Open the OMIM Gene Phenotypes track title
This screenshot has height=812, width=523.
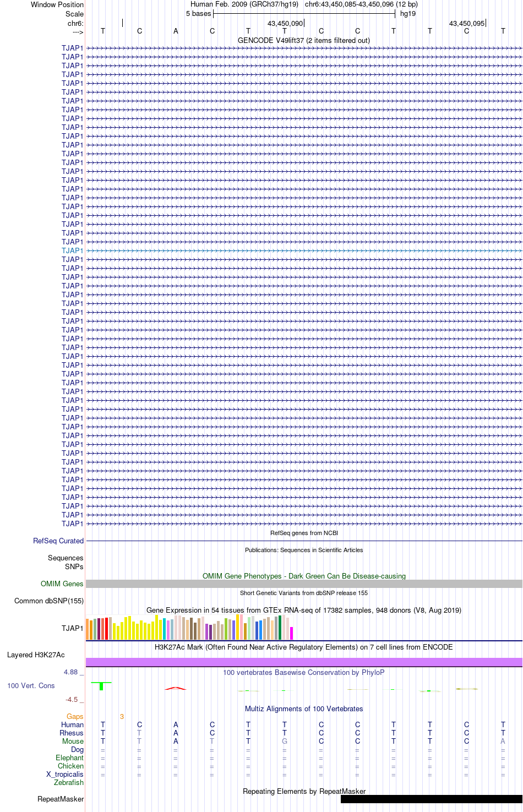click(304, 576)
